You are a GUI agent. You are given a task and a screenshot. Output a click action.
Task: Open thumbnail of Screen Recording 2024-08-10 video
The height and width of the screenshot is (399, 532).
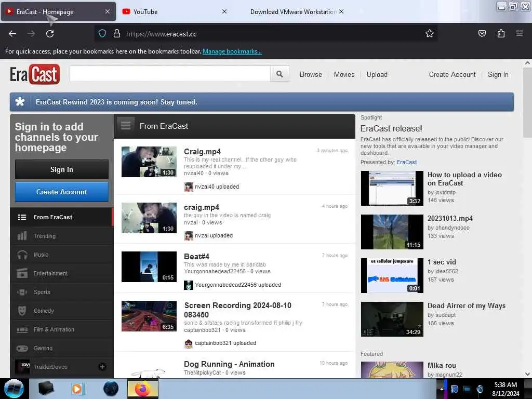[149, 316]
